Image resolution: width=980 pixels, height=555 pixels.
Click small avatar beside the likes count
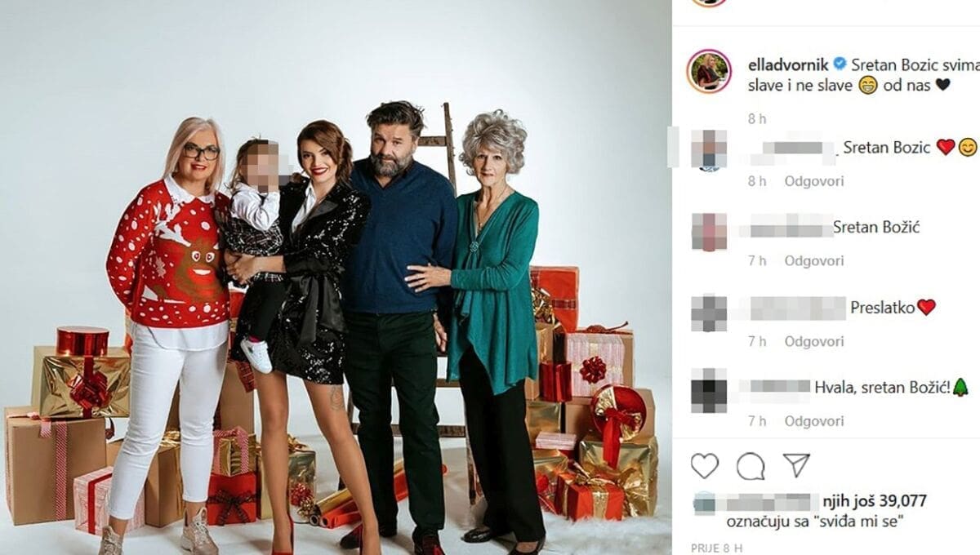pos(702,502)
